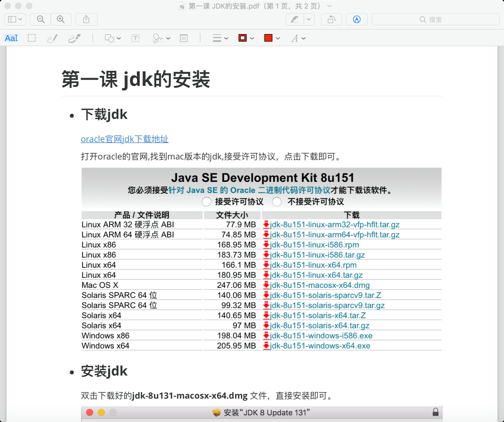
Task: Pick the Draw tool
Action: [x=74, y=38]
